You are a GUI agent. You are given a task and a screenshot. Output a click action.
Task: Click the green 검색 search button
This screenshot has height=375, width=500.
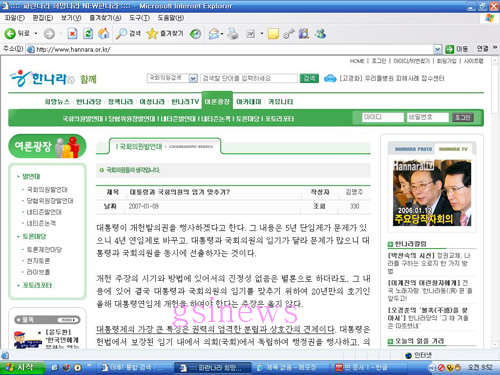point(309,78)
